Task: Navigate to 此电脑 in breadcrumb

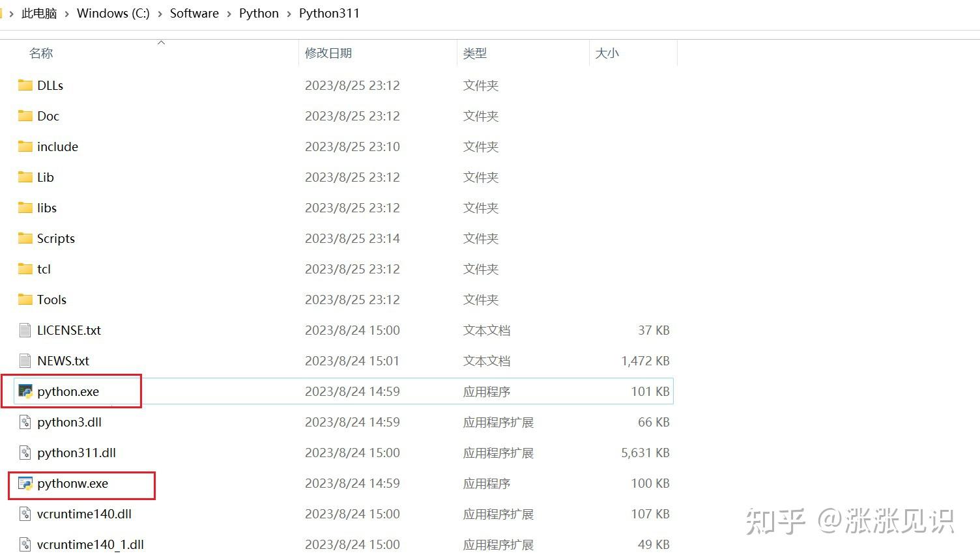Action: (39, 13)
